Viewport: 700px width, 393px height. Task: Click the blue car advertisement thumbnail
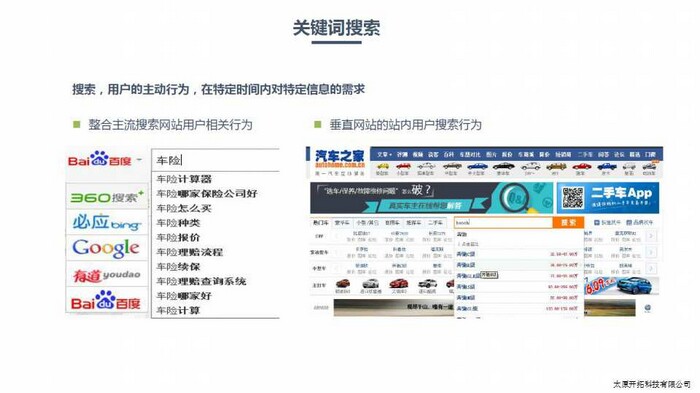(620, 286)
